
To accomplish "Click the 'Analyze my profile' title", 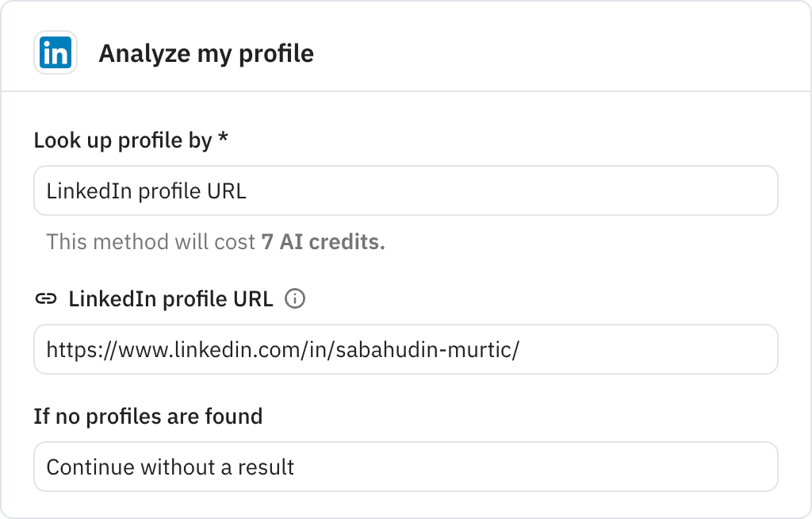I will tap(206, 54).
